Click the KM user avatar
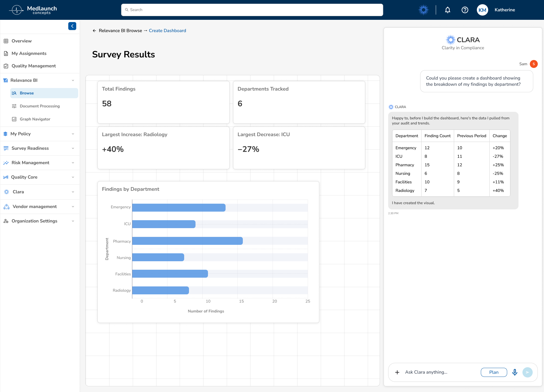 pos(482,10)
